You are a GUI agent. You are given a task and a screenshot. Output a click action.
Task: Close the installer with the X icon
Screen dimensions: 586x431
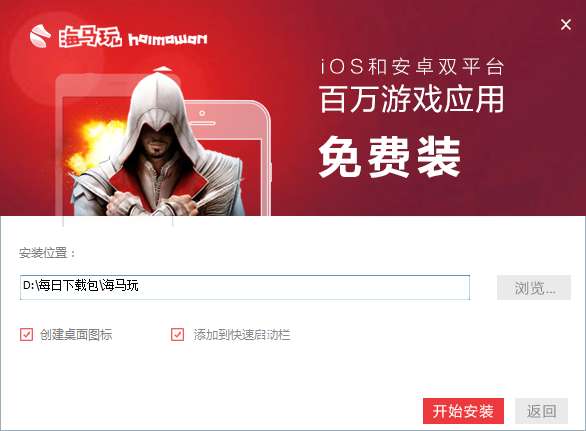(x=566, y=25)
